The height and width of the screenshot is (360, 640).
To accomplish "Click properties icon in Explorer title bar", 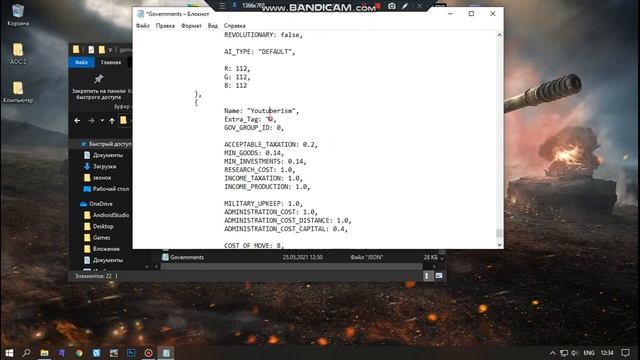I will (x=91, y=50).
